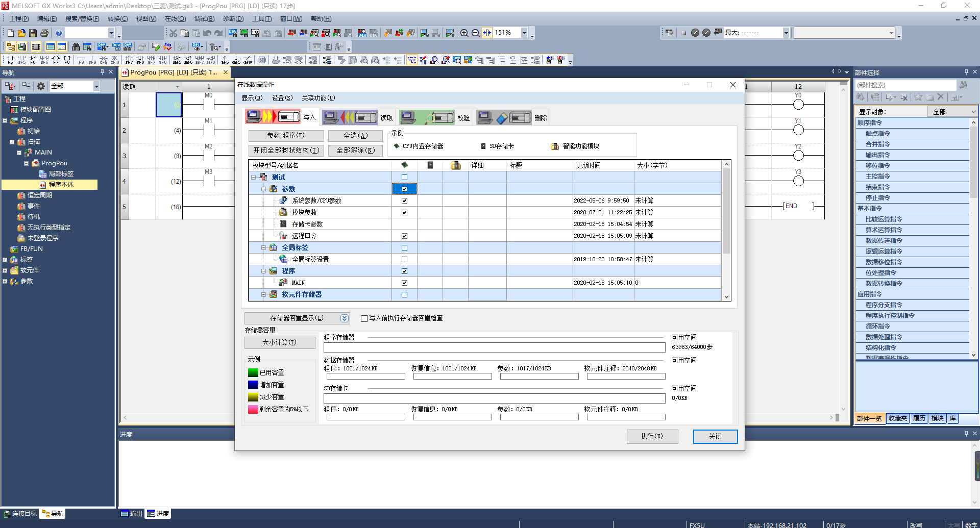
Task: Click the 执行(E) button
Action: 652,437
